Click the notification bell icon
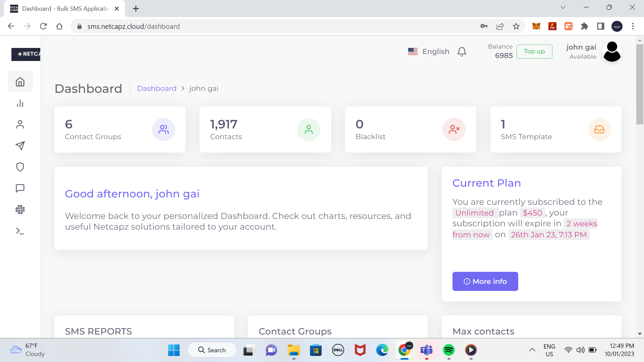644x362 pixels. [x=462, y=52]
